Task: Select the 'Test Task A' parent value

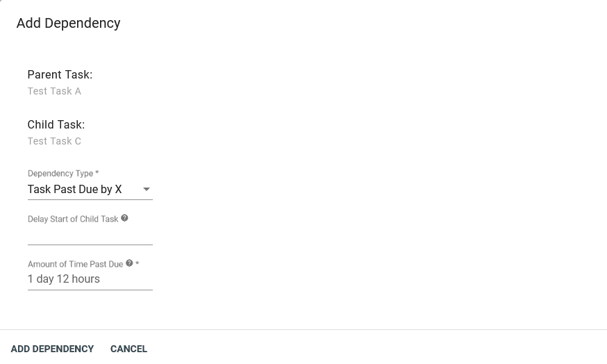Action: 54,91
